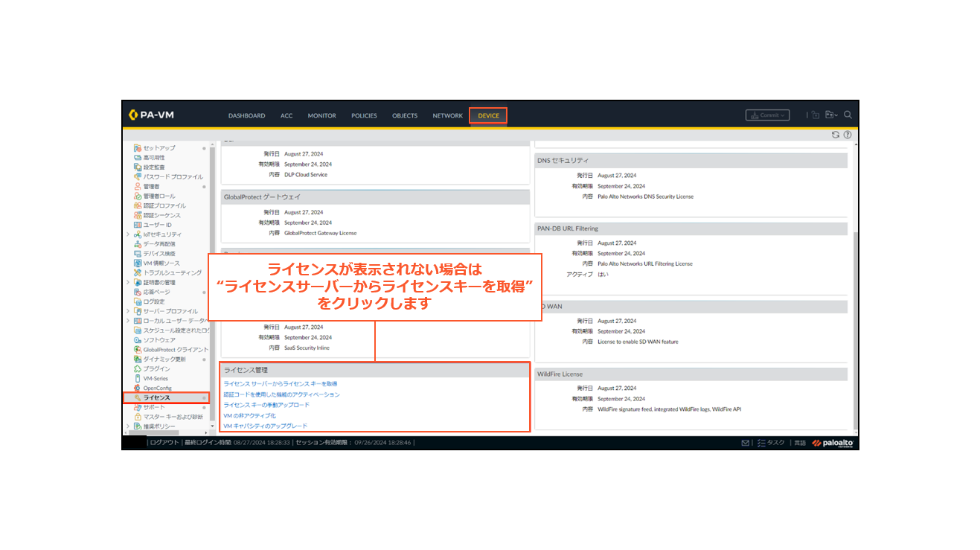Viewport: 980px width, 550px height.
Task: Click ライセンス サーバーからライセンス キーを取得 link
Action: [x=280, y=384]
